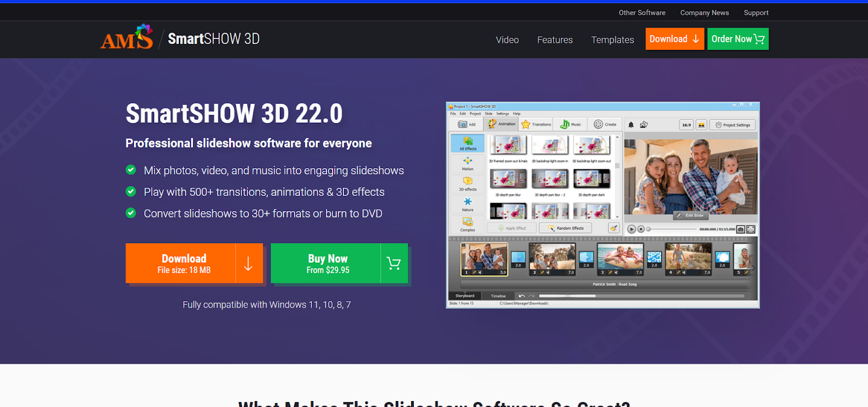
Task: Click Edit Slide on the preview
Action: point(690,215)
